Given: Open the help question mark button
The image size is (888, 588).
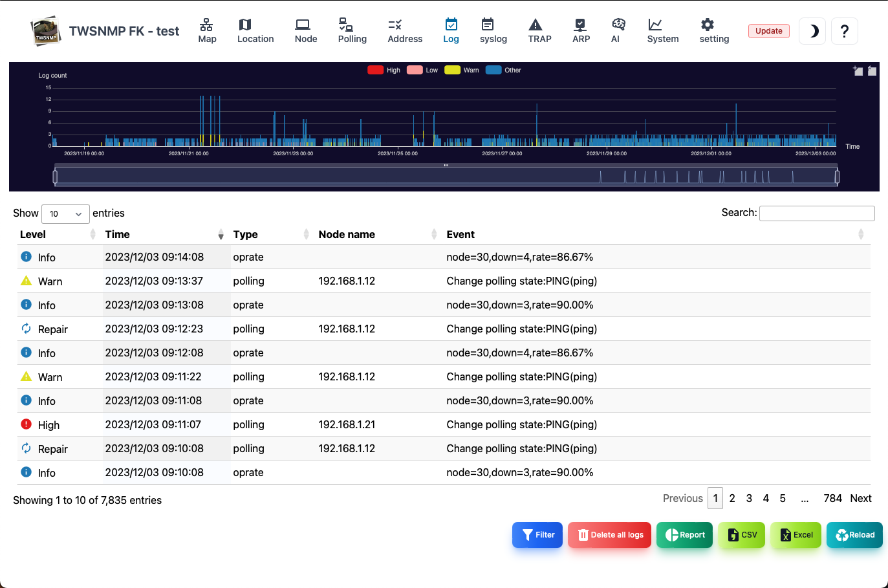Looking at the screenshot, I should (844, 31).
